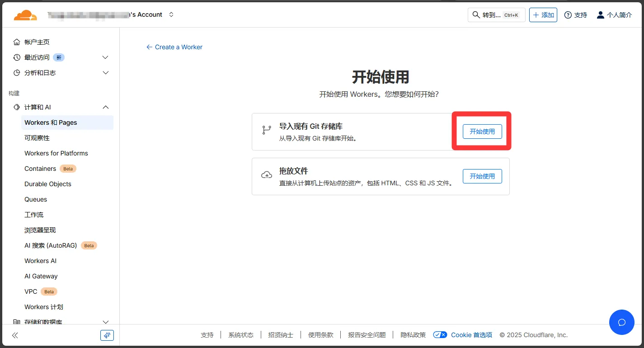Expand 分析和日志 section

105,73
